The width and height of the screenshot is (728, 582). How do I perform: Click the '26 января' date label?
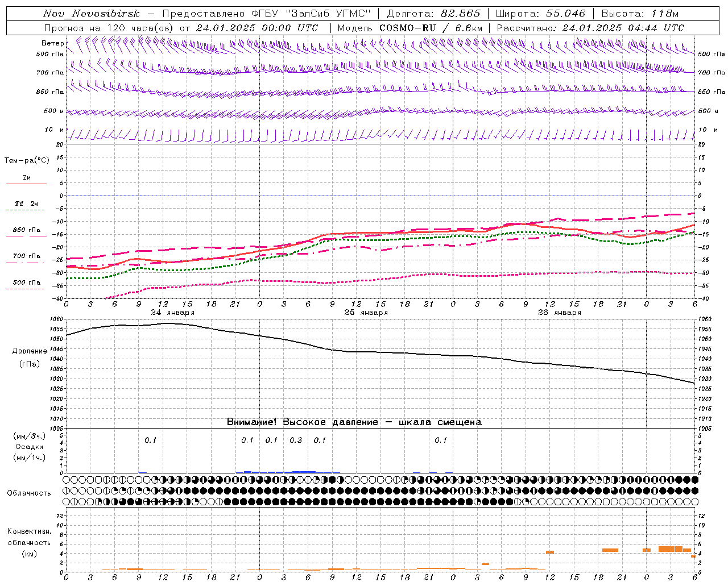click(x=559, y=313)
